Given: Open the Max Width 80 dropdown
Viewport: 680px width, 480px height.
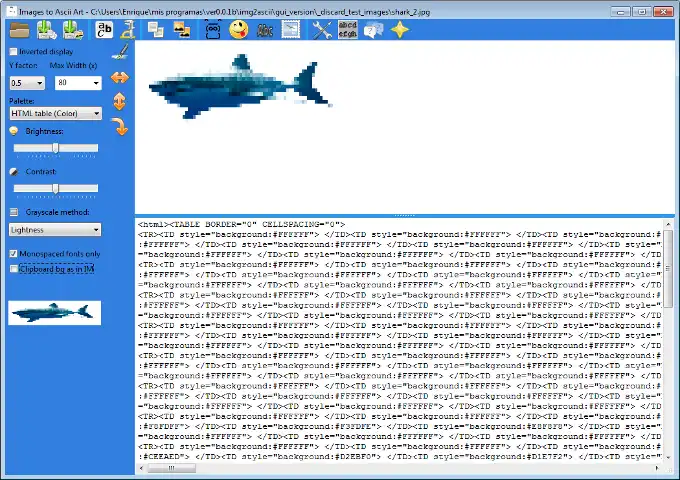Looking at the screenshot, I should (78, 83).
